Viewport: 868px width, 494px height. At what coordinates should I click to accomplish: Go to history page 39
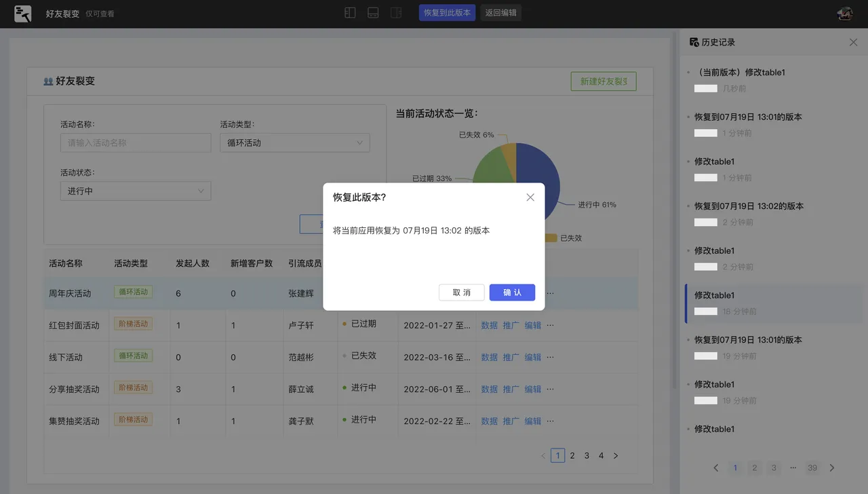[x=812, y=468]
